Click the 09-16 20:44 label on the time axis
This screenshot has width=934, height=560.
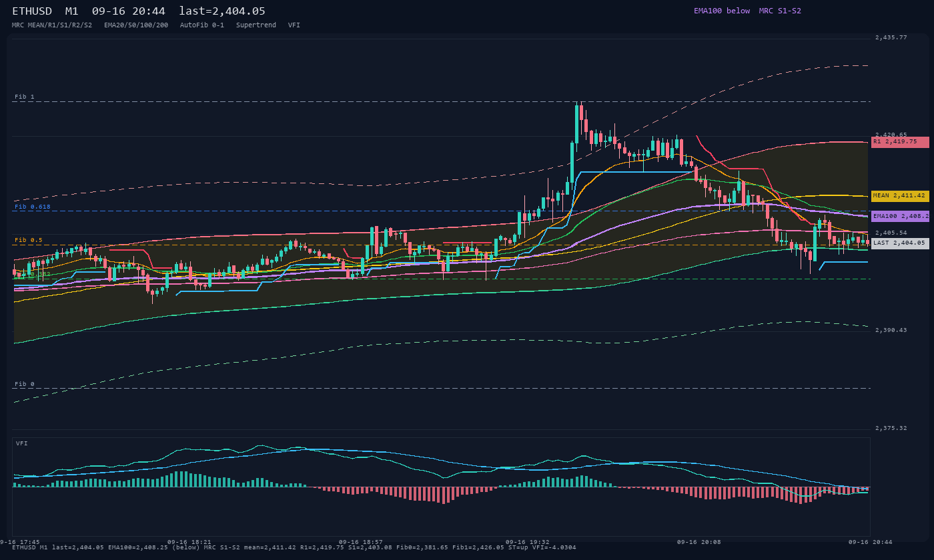coord(871,542)
